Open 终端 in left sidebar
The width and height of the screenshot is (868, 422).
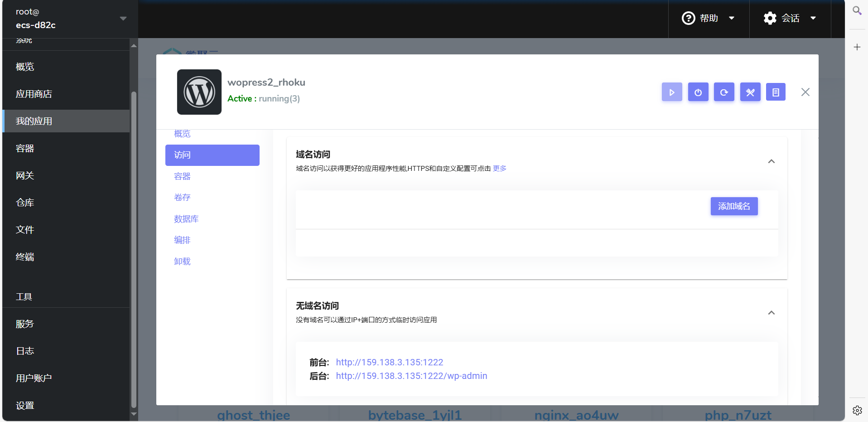point(66,257)
